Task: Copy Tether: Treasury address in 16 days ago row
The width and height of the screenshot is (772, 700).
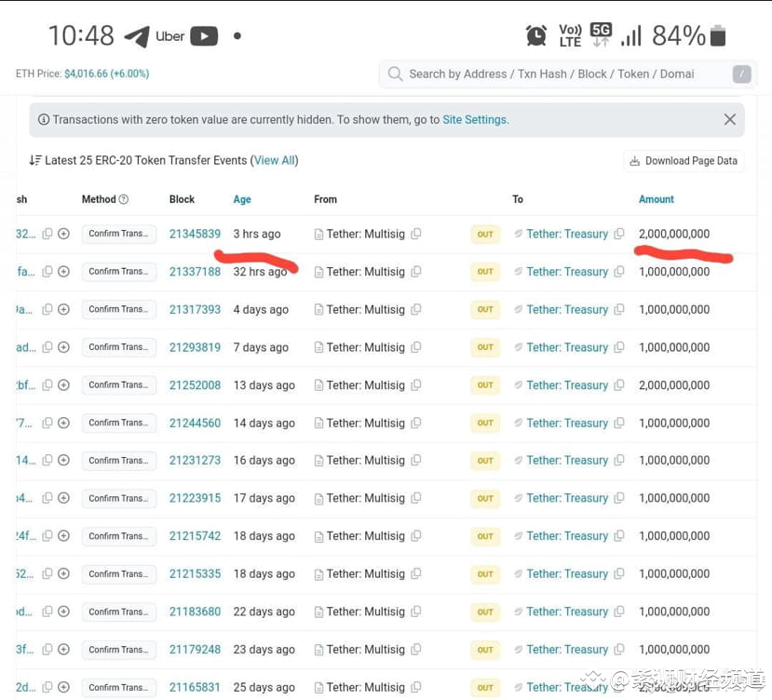Action: (x=619, y=460)
